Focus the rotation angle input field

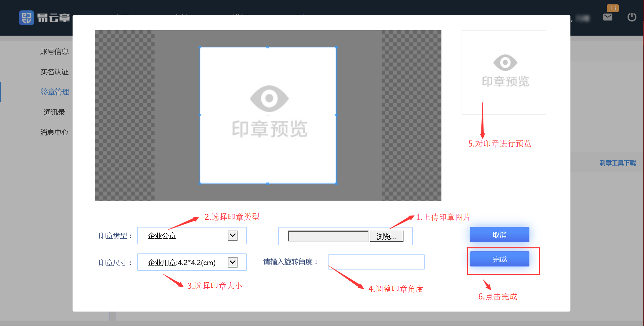point(376,262)
